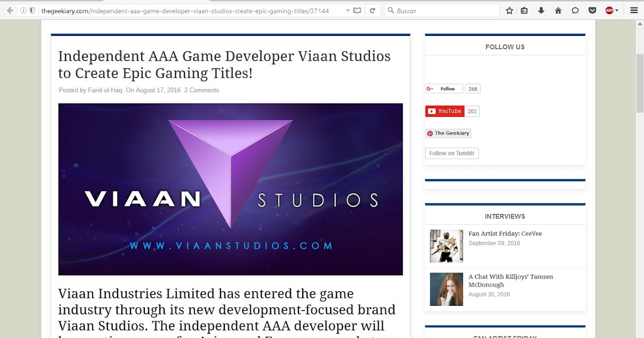Reload the page with the refresh icon

[x=372, y=11]
